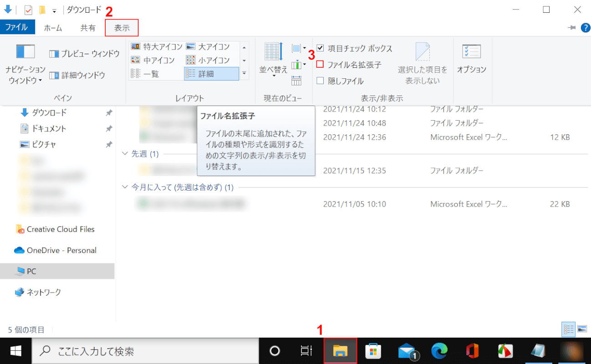This screenshot has height=364, width=591.
Task: Collapse the Last week (先週) group
Action: pos(126,154)
